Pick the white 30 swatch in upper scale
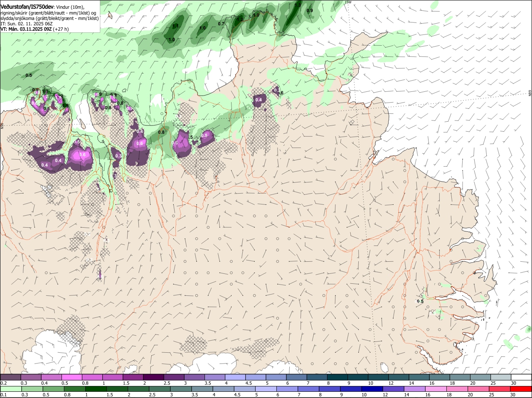Image resolution: width=532 pixels, height=398 pixels. [521, 377]
